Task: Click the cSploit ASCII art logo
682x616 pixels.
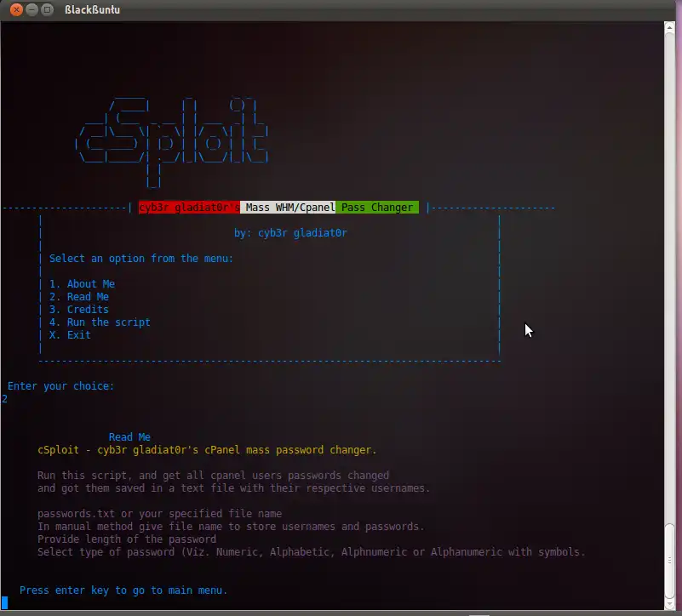Action: [172, 142]
